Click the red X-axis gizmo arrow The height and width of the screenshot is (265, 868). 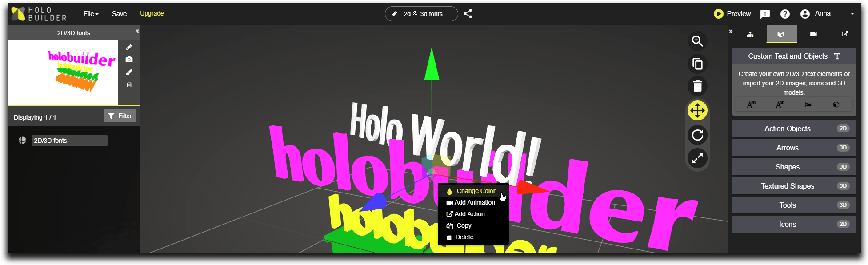click(532, 188)
